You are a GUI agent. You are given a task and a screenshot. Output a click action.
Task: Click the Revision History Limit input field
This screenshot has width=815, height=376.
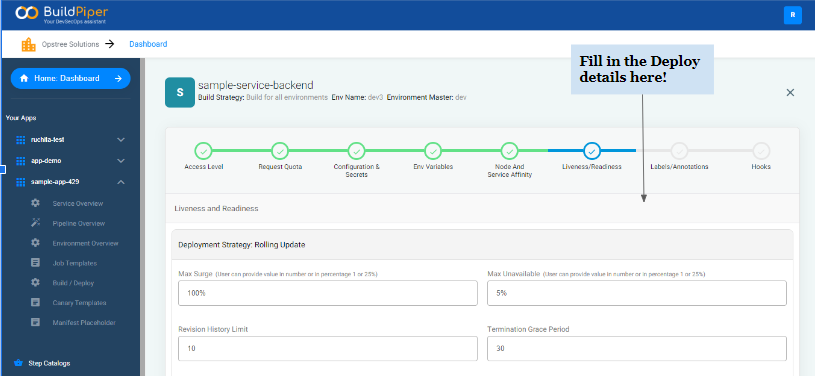327,348
